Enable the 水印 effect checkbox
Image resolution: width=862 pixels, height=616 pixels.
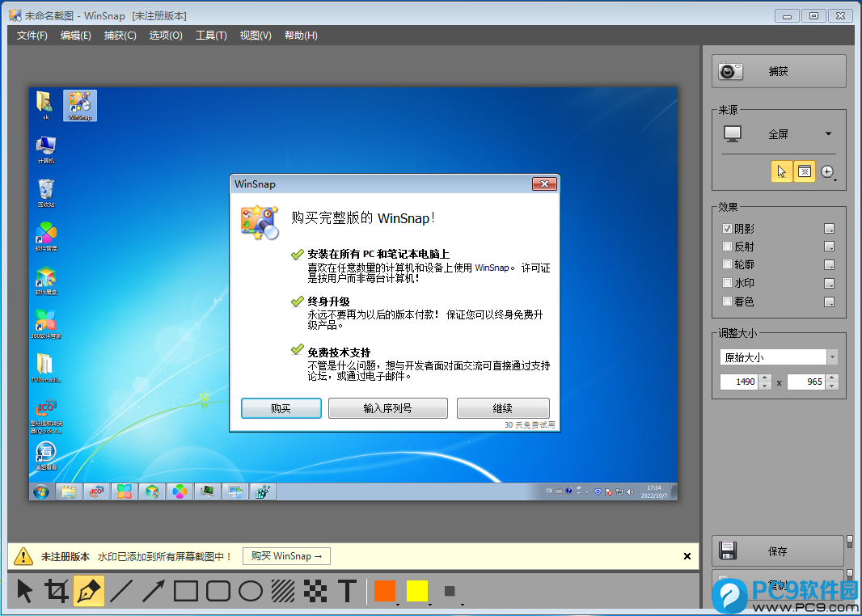(x=727, y=282)
